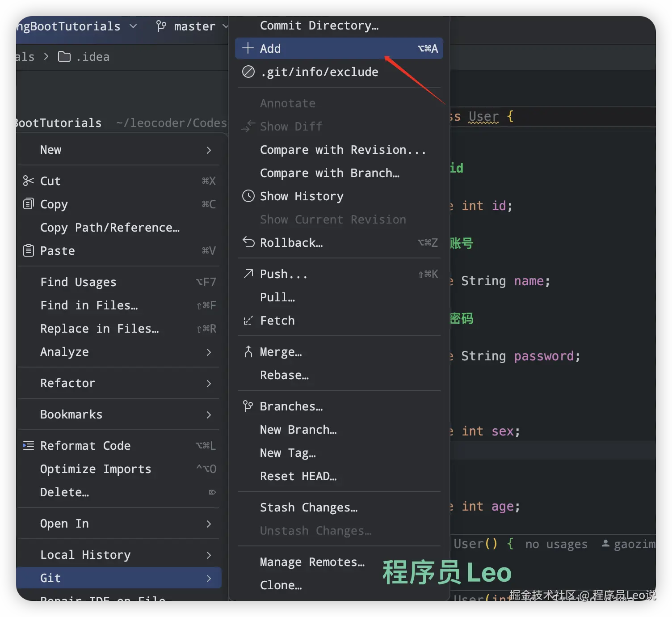Click the Merge icon
Screen dimensions: 672x617
[x=248, y=352]
